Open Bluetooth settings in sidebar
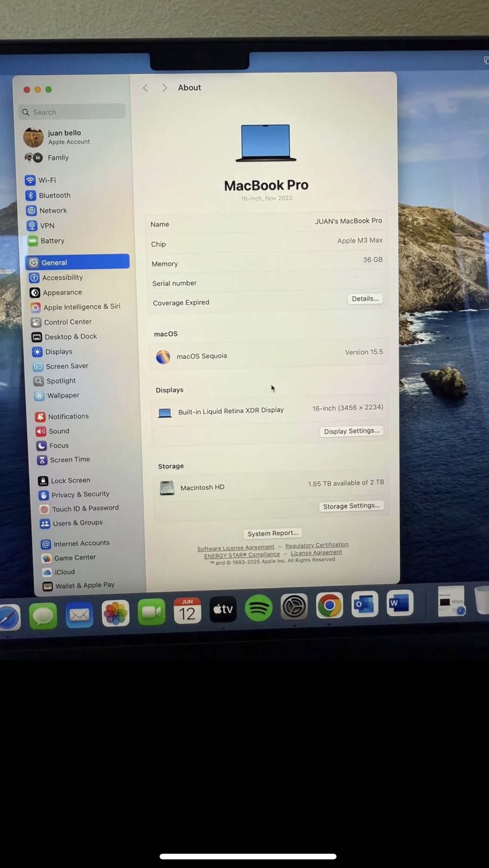The height and width of the screenshot is (868, 489). (x=48, y=195)
